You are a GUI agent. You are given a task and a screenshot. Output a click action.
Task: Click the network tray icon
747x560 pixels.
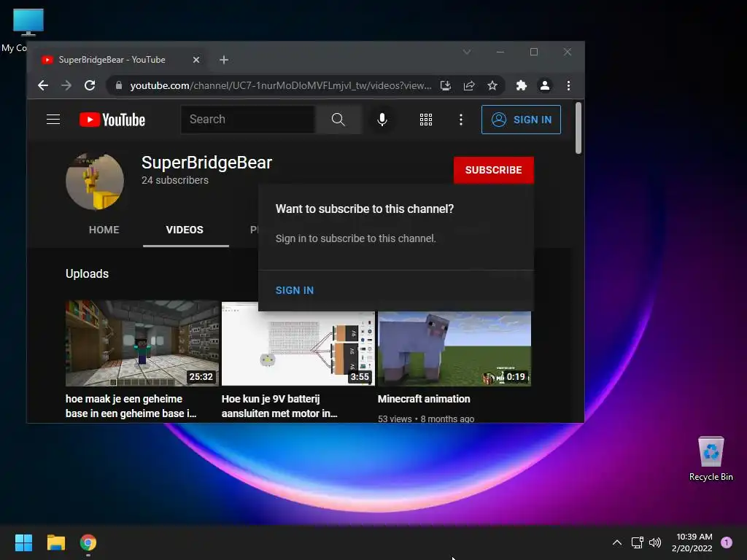[637, 542]
